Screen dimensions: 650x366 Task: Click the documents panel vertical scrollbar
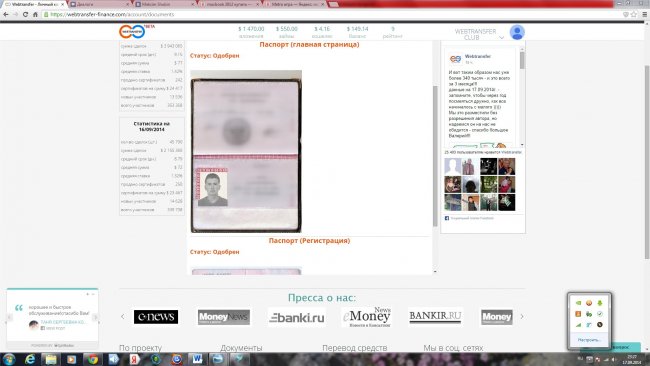[435, 156]
